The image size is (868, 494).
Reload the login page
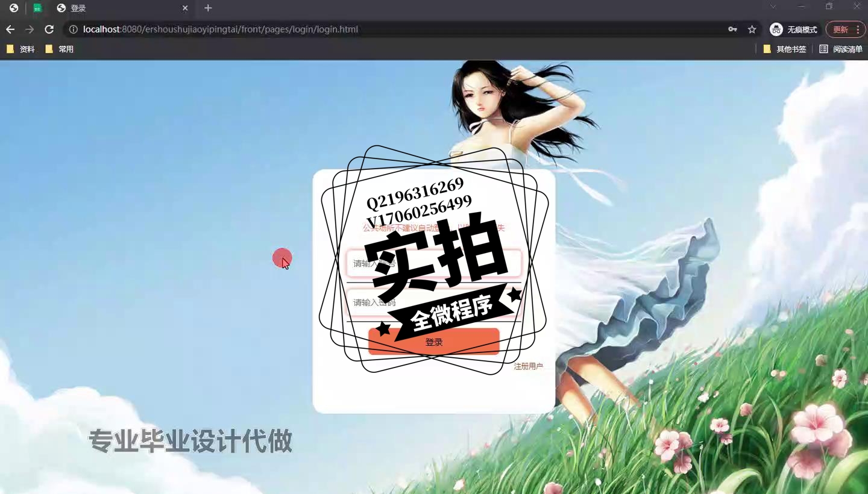49,30
